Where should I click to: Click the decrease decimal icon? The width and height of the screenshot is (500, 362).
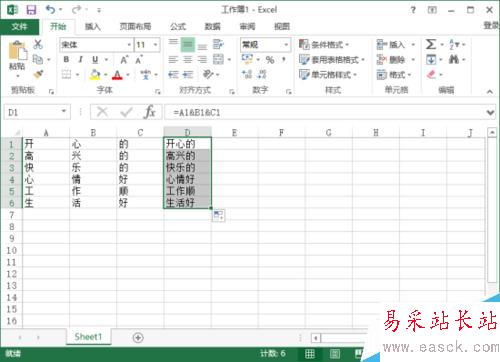[262, 74]
